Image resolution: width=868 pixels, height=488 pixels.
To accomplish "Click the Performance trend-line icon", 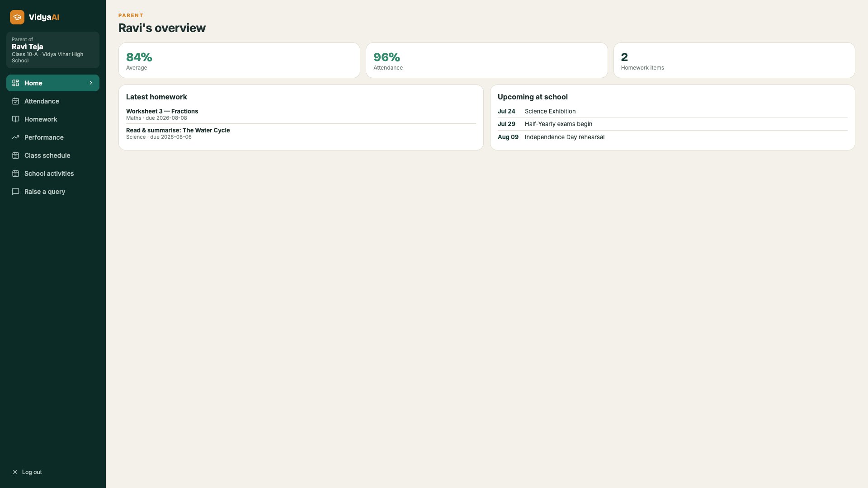I will (15, 137).
